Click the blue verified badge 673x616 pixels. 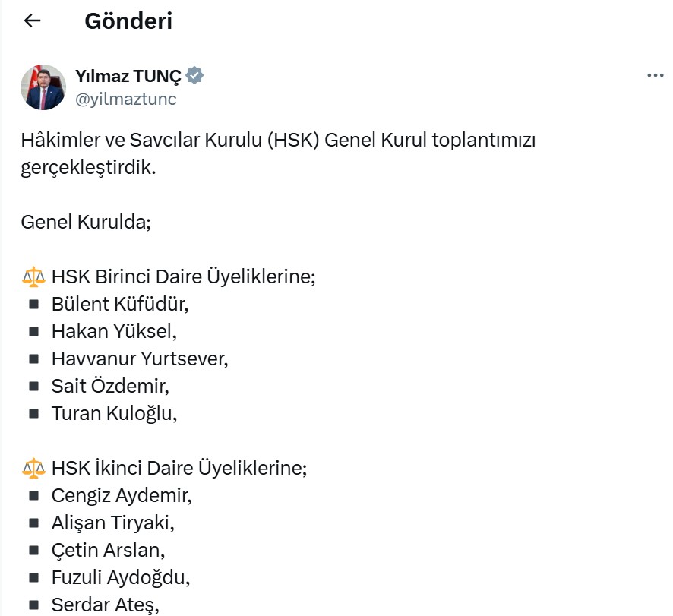pyautogui.click(x=195, y=76)
